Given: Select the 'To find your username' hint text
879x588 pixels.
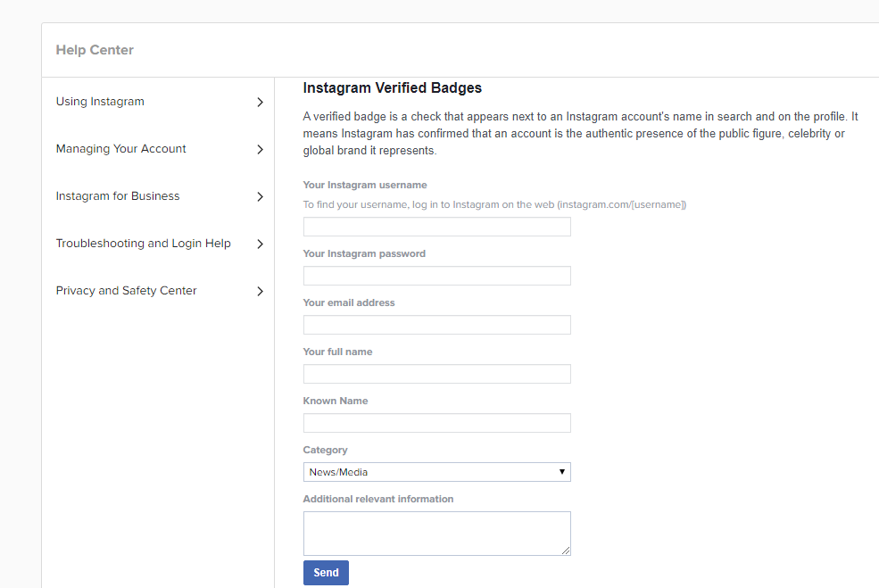Looking at the screenshot, I should [x=494, y=204].
